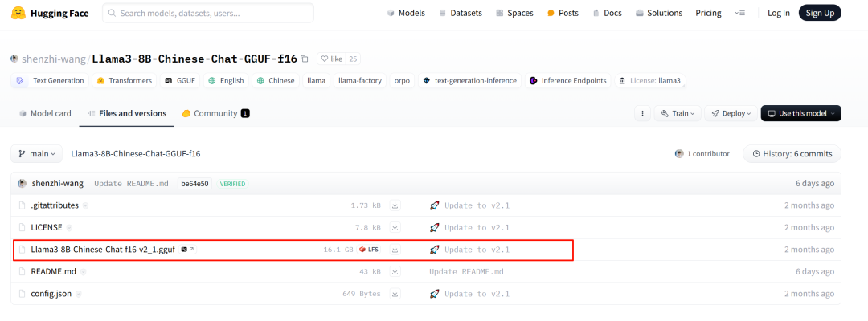Viewport: 868px width, 321px height.
Task: Click the 1 contributor link
Action: tap(702, 153)
